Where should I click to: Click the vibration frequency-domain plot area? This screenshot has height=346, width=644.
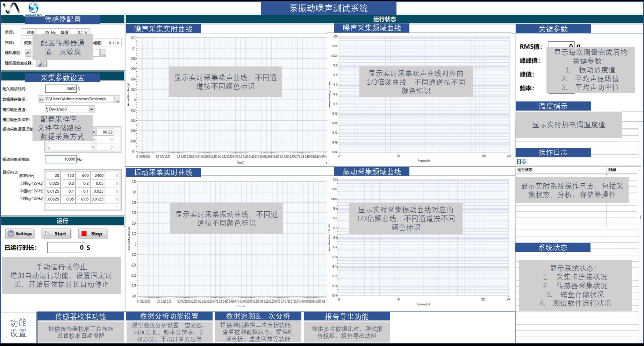coord(424,238)
